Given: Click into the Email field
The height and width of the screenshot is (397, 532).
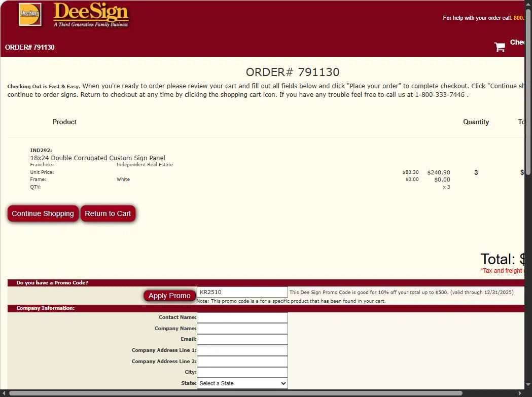Looking at the screenshot, I should [242, 339].
